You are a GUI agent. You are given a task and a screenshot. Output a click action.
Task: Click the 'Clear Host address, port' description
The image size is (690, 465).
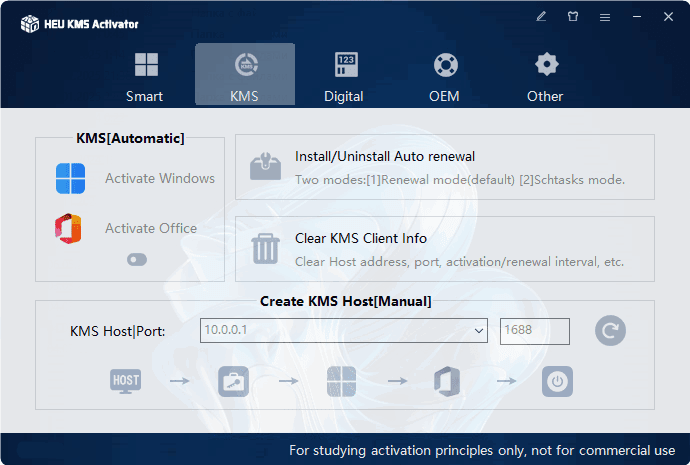[x=459, y=262]
